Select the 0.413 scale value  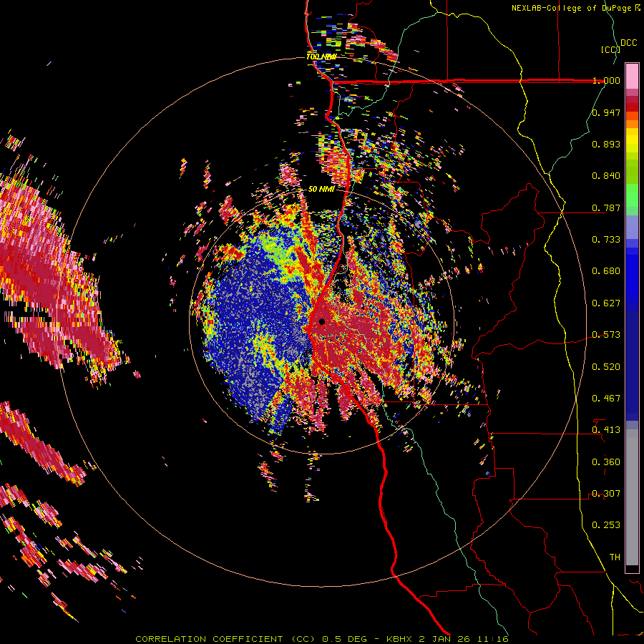[x=606, y=430]
